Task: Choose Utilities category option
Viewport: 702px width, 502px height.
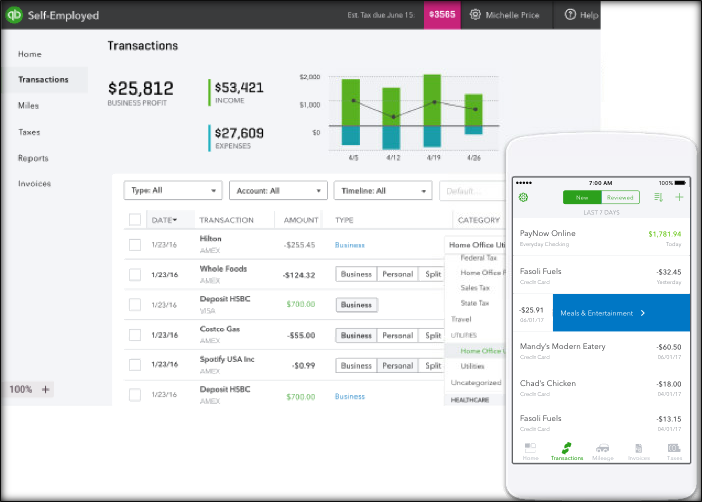Action: pyautogui.click(x=472, y=366)
